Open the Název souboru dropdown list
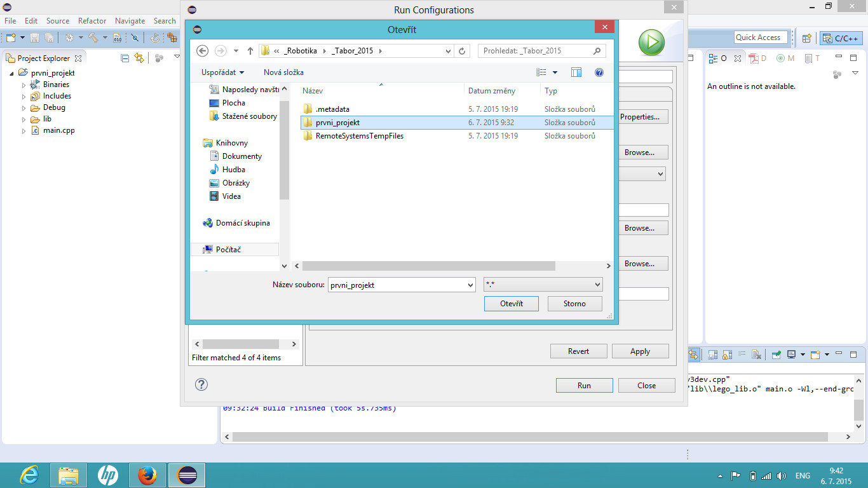The image size is (868, 488). coord(470,285)
